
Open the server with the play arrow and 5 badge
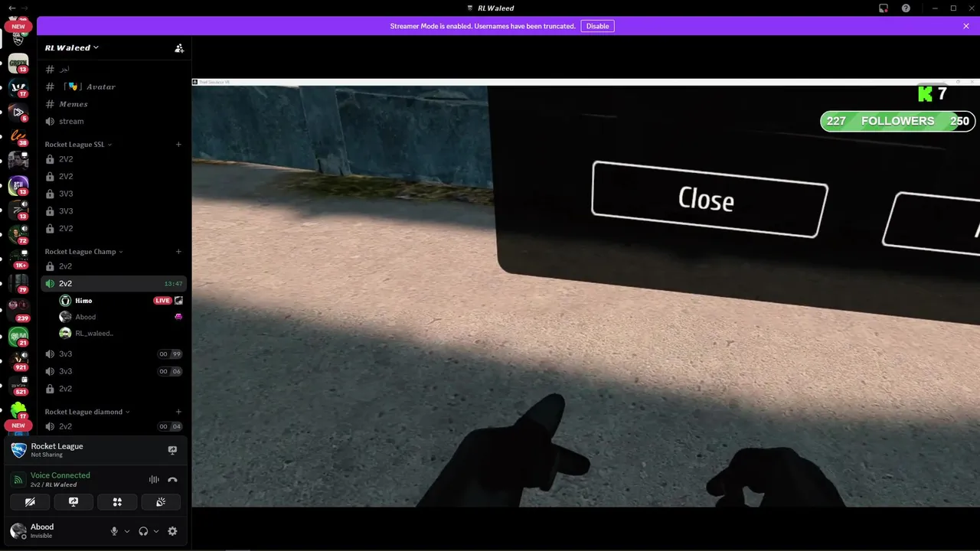click(18, 111)
